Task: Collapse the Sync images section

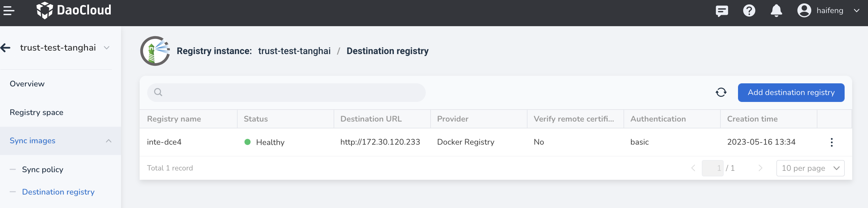Action: (109, 141)
